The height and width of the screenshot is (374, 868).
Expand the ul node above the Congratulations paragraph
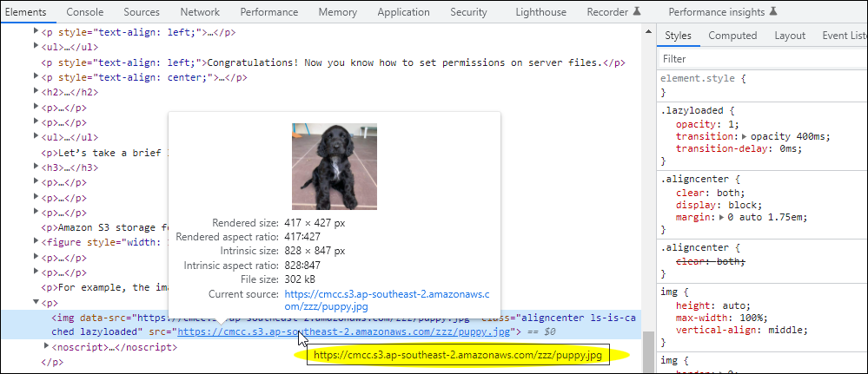36,47
